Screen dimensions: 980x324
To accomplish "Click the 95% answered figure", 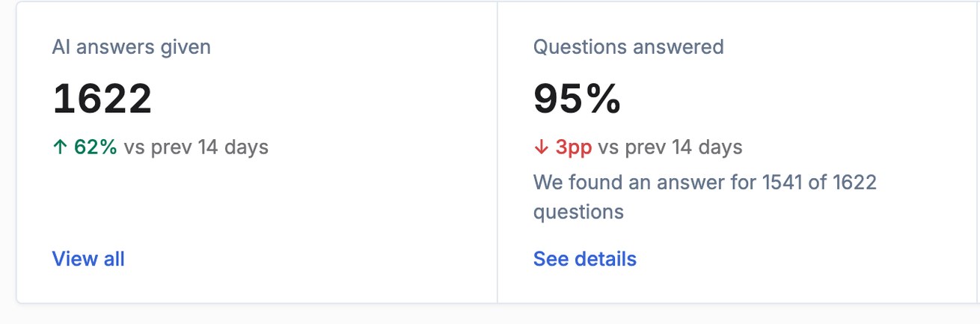I will (x=578, y=99).
